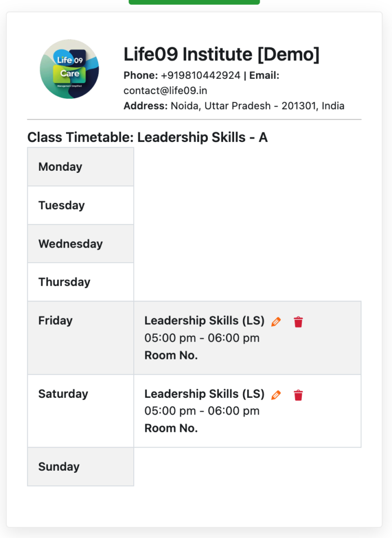
Task: Edit the Saturday Leadership Skills entry
Action: (276, 395)
